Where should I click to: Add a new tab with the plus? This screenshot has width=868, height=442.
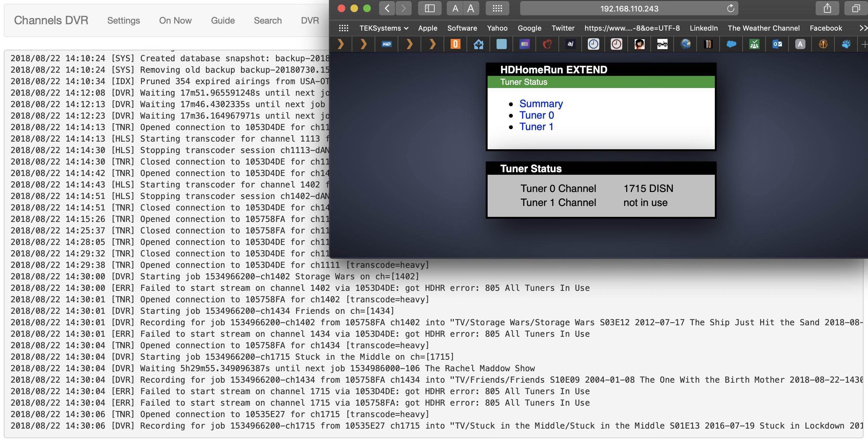[x=864, y=44]
